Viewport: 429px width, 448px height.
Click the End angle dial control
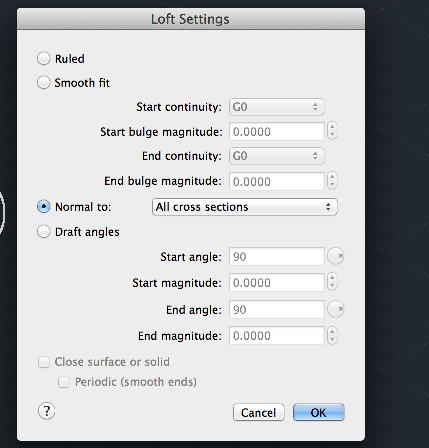coord(335,309)
